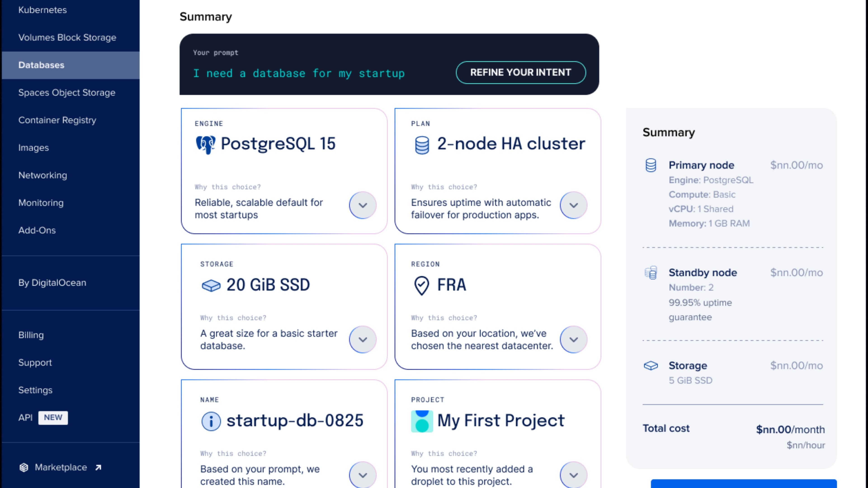Click the FRA region value
The image size is (868, 488).
pos(452,285)
